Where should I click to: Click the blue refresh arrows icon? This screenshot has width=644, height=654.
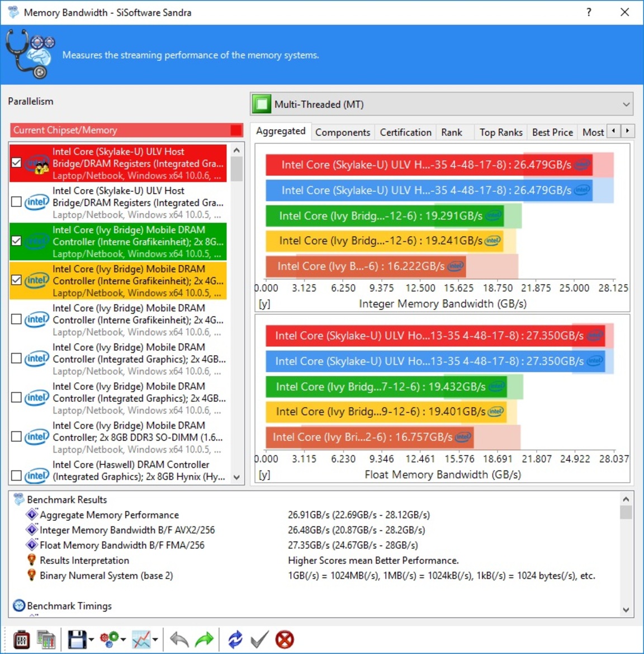pos(235,639)
